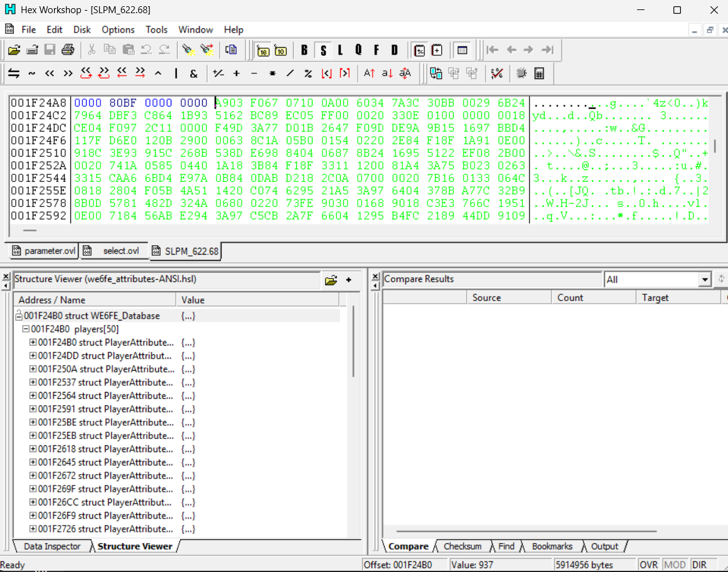
Task: Switch to the Checksum results tab
Action: [x=463, y=546]
